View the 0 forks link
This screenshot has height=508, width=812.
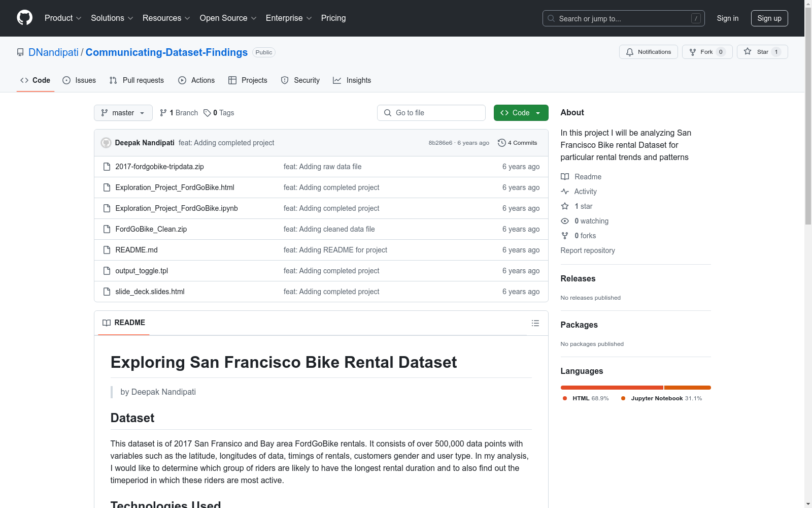(x=579, y=236)
